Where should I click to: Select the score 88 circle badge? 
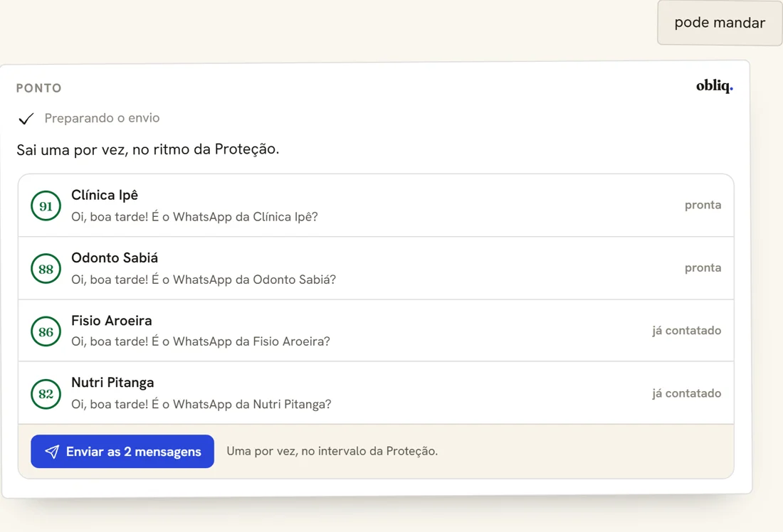(x=46, y=269)
